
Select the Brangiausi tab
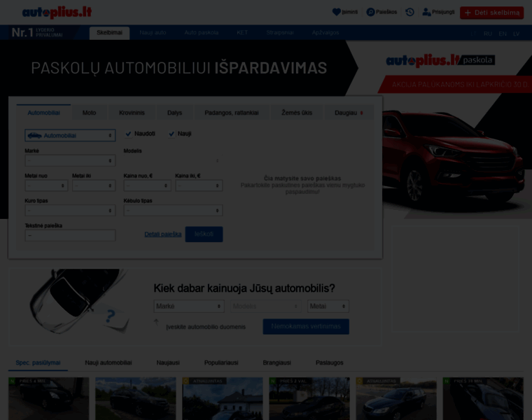tap(277, 363)
